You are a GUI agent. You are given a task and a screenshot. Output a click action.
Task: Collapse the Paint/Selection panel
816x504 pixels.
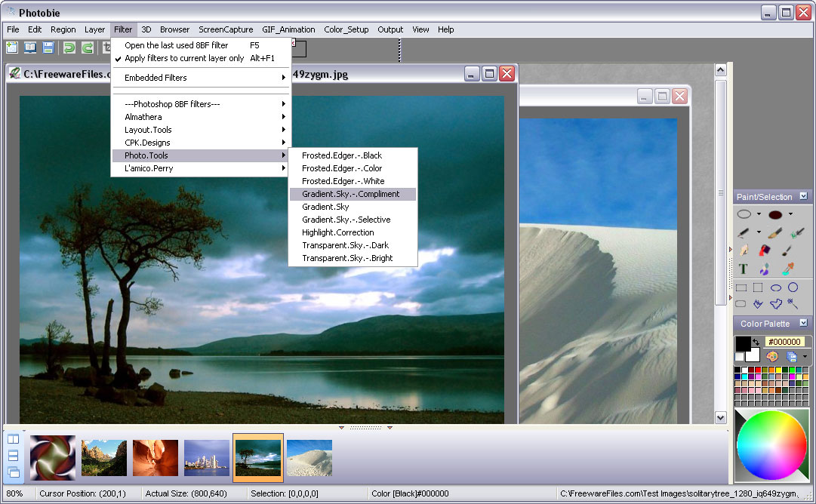click(803, 196)
